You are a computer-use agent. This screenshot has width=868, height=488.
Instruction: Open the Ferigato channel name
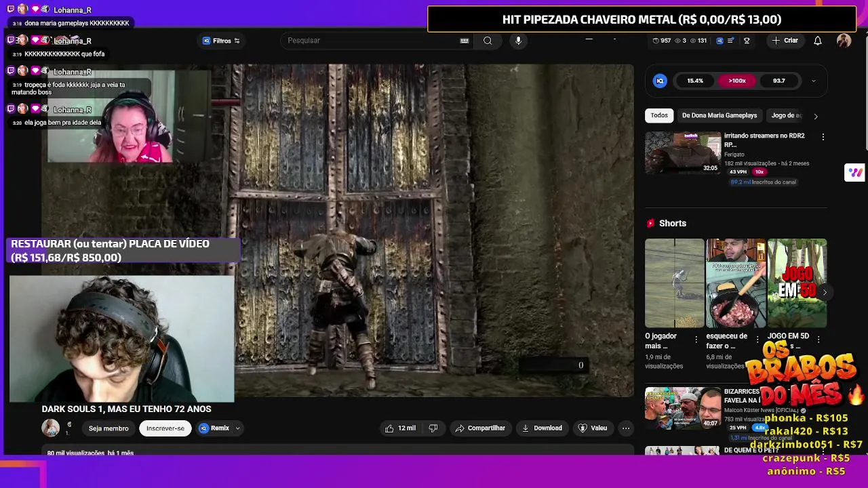pos(734,155)
